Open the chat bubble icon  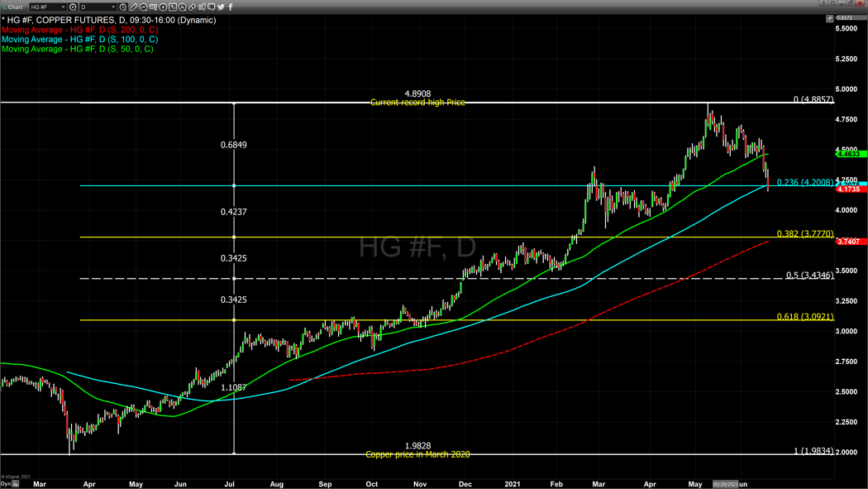pyautogui.click(x=212, y=7)
